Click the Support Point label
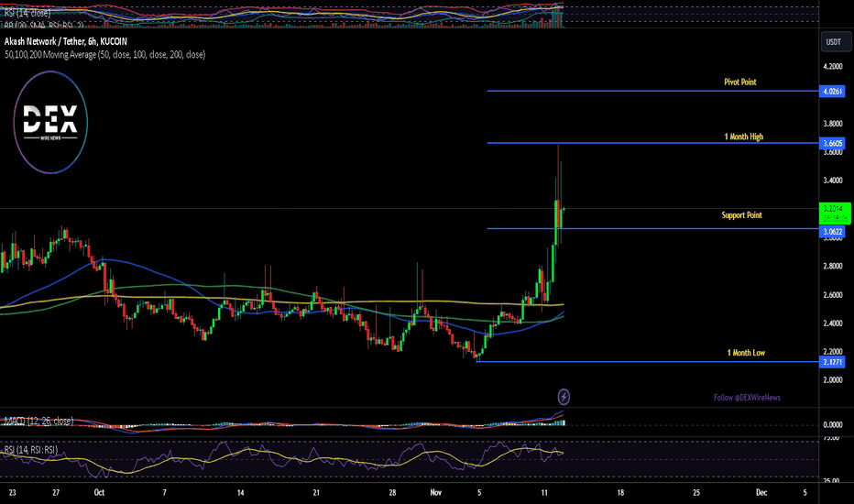The width and height of the screenshot is (854, 504). [x=742, y=215]
